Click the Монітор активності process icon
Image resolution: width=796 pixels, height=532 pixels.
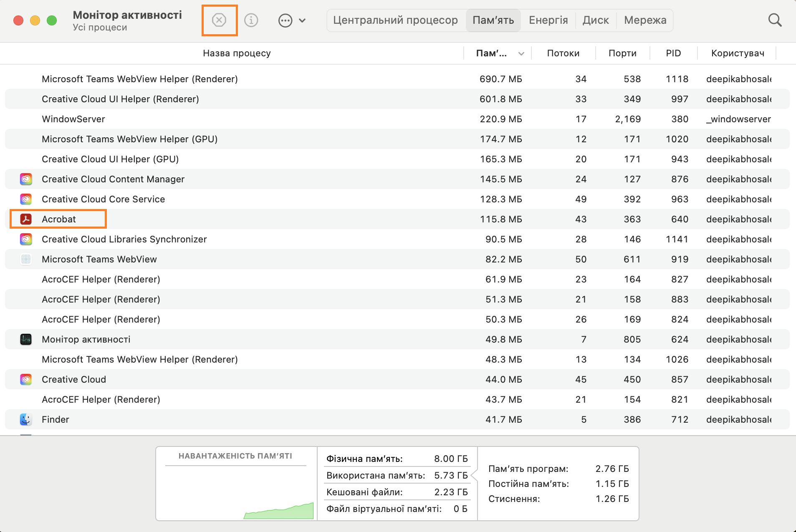pos(26,339)
